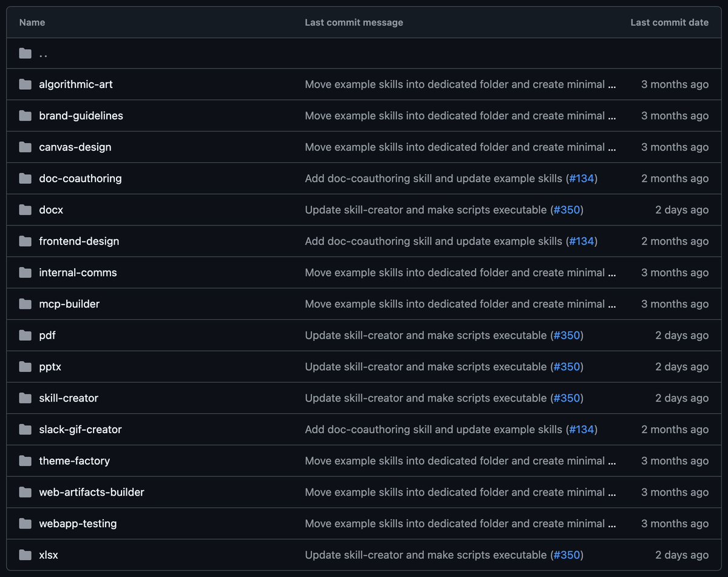The image size is (728, 577).
Task: Click the folder icon beside theme-factory
Action: click(25, 461)
